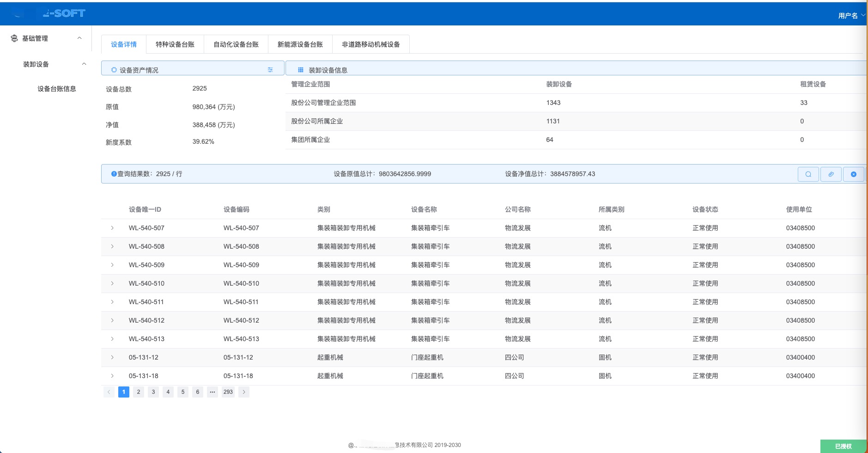Open 设备台账信息 in the sidebar
The height and width of the screenshot is (453, 868).
coord(57,89)
